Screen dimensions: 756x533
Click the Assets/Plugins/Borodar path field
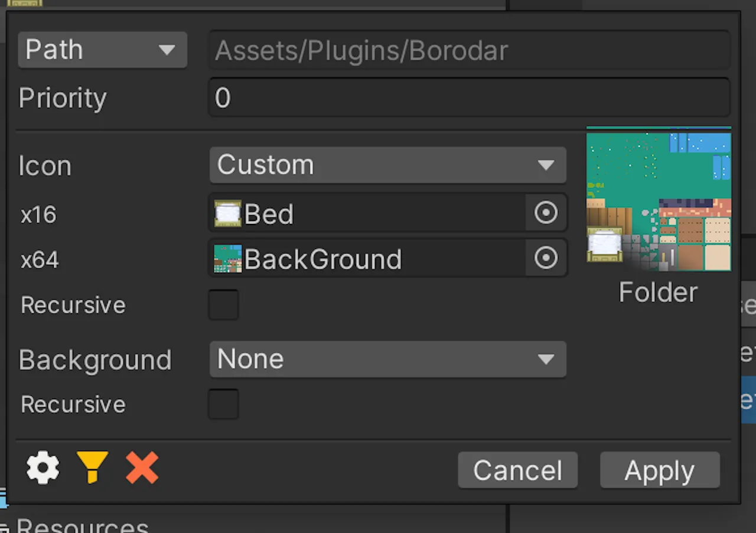[x=470, y=50]
